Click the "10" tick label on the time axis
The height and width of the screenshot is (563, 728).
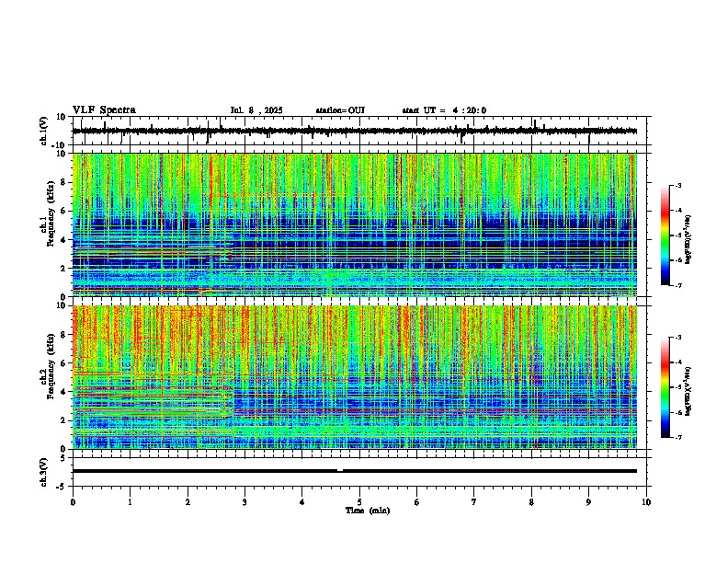tap(646, 502)
